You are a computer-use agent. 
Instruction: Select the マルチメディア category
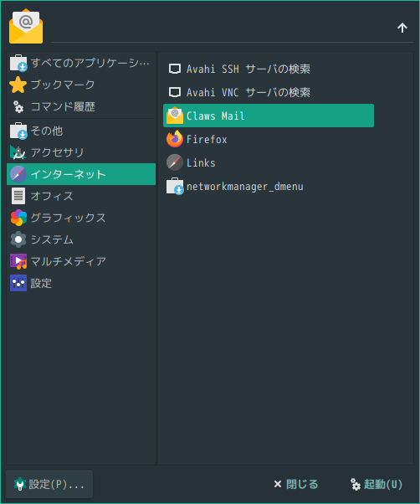81,261
